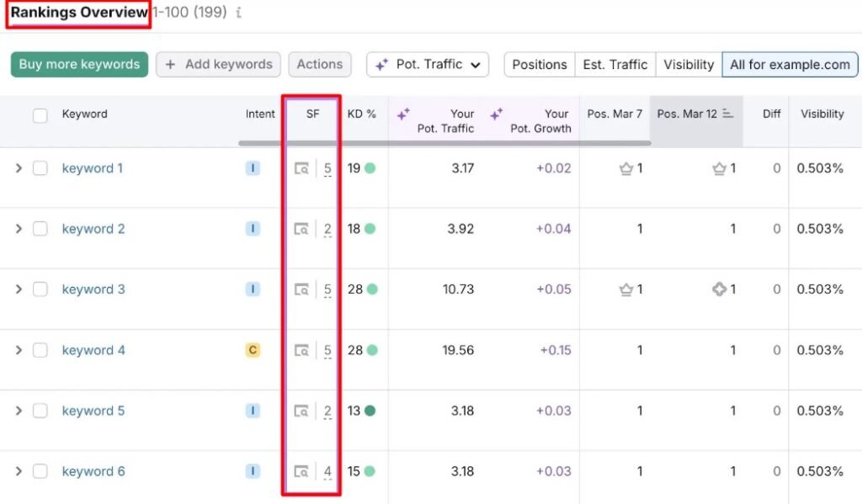
Task: Sort by the Pos. Mar 7 column header
Action: pyautogui.click(x=615, y=114)
